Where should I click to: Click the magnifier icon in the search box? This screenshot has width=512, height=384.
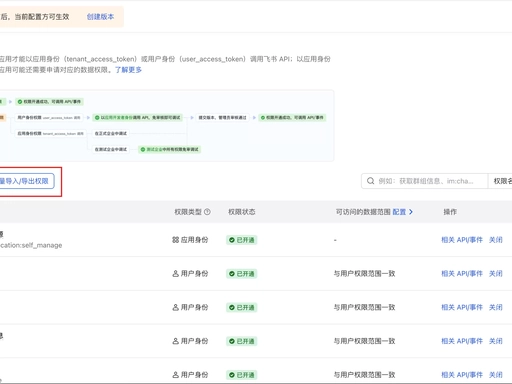(x=370, y=181)
